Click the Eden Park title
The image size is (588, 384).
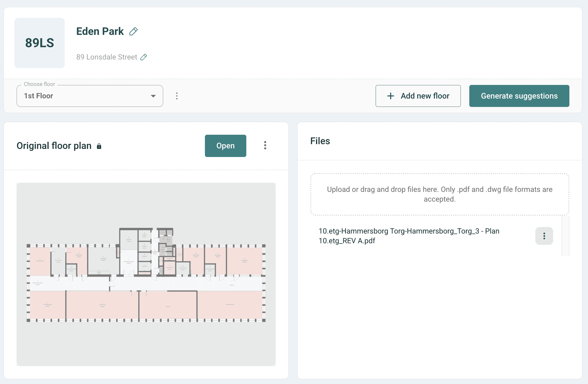[x=100, y=31]
